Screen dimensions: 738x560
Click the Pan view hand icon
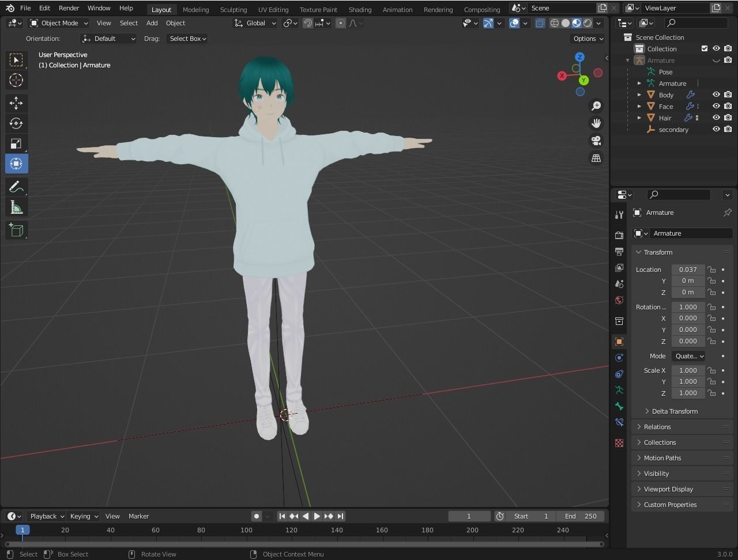tap(596, 123)
